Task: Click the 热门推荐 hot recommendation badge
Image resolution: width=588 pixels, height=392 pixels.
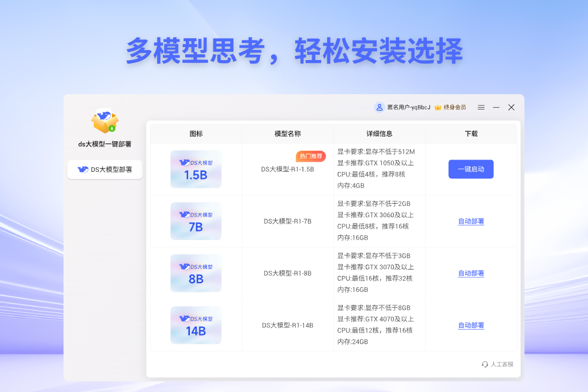Action: [310, 156]
